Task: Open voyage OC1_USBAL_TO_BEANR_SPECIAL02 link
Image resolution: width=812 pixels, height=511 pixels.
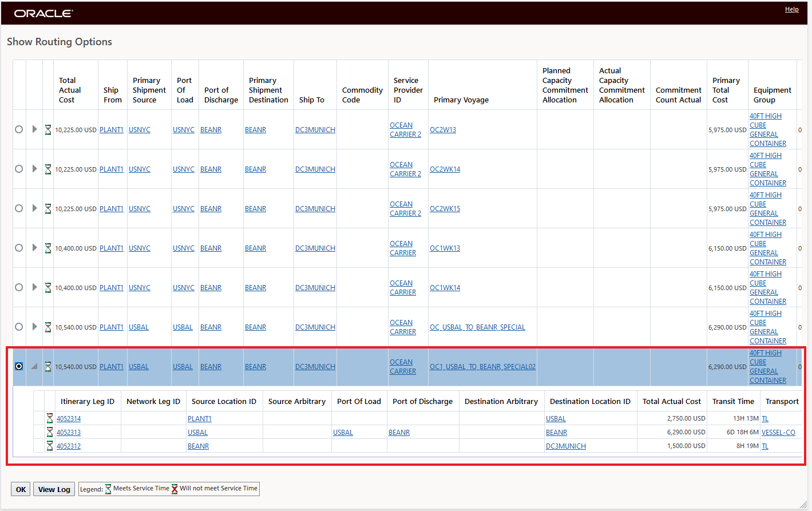Action: [x=482, y=367]
